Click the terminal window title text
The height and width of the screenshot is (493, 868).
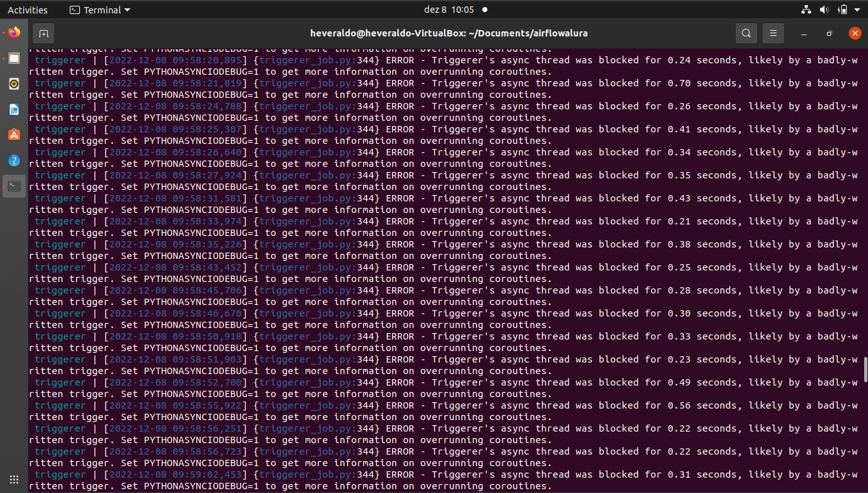point(448,33)
